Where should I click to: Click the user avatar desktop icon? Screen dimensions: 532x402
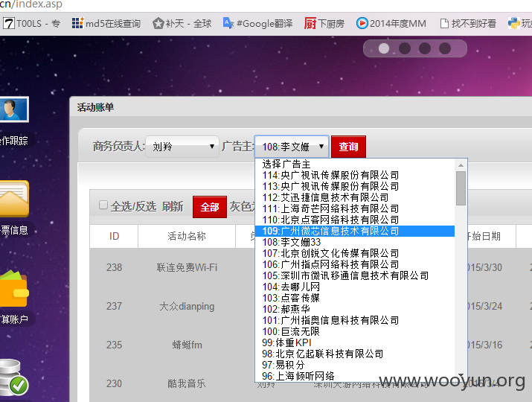13,109
